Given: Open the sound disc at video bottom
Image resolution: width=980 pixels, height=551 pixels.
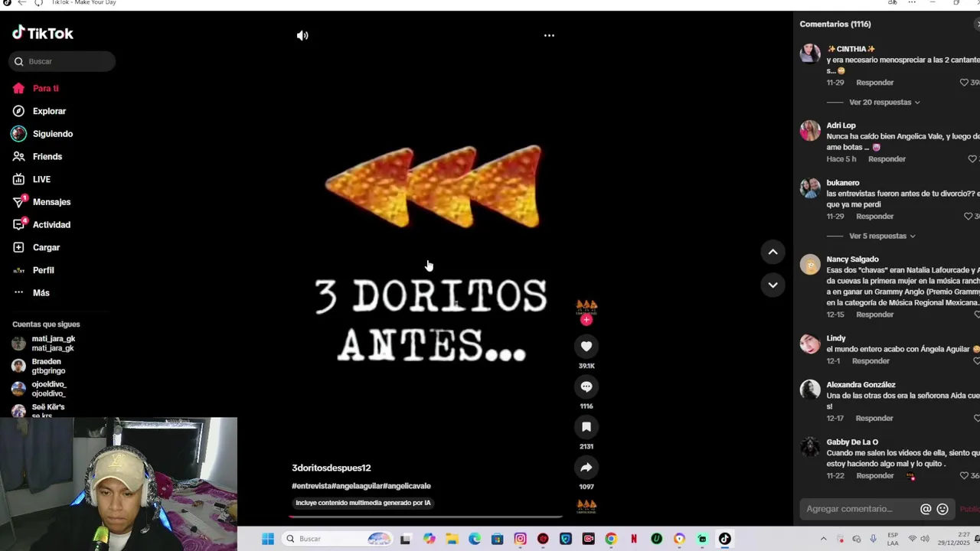Looking at the screenshot, I should (586, 507).
